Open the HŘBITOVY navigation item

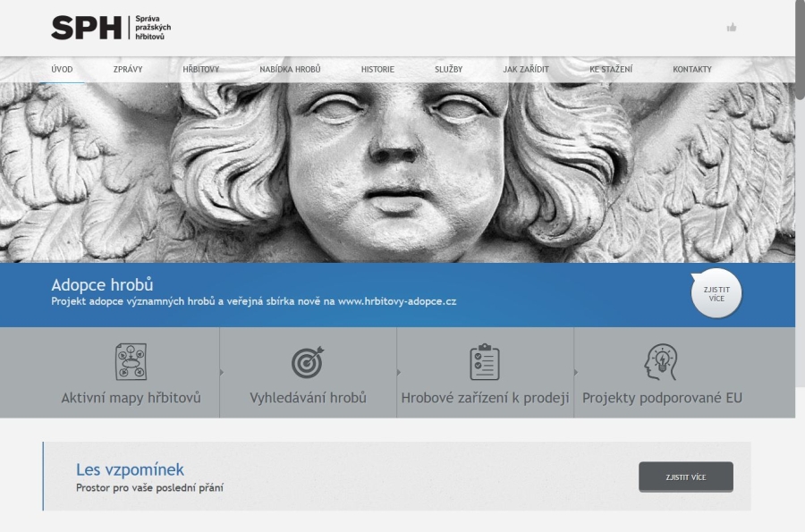pos(200,70)
